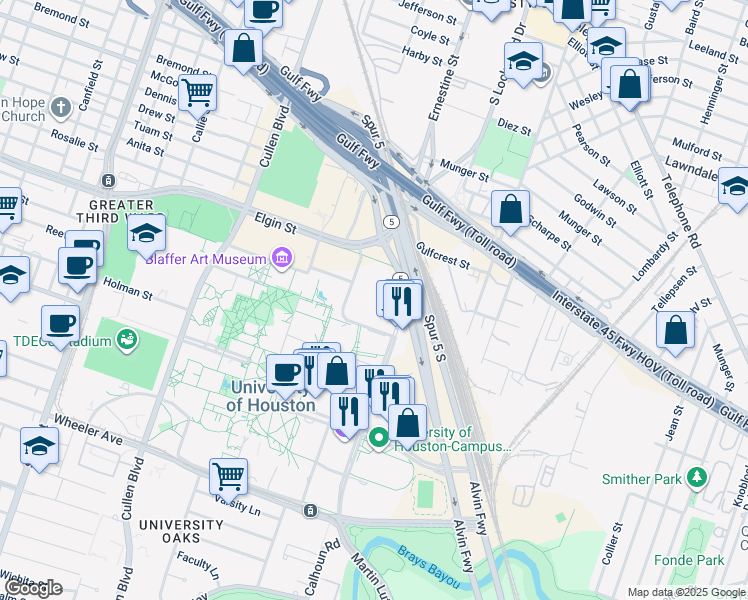
Task: Select the shopping cart marker near Varsity Ln
Action: [x=229, y=477]
